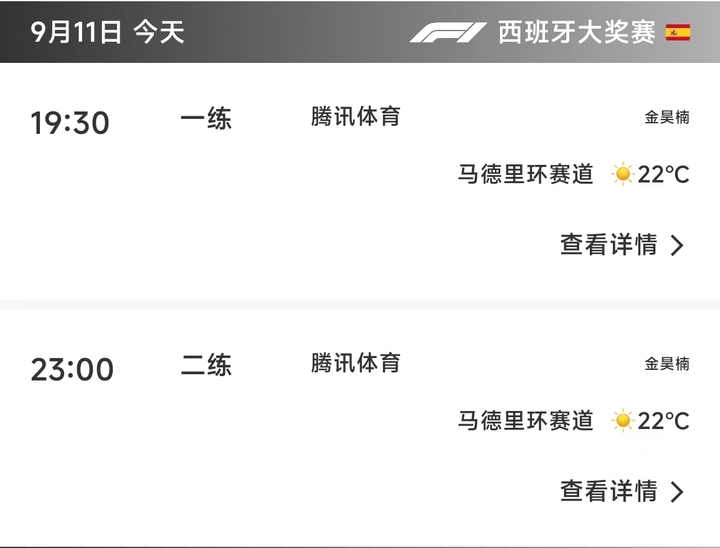Select the 西班牙大奖赛 title
The image size is (720, 548).
(577, 33)
